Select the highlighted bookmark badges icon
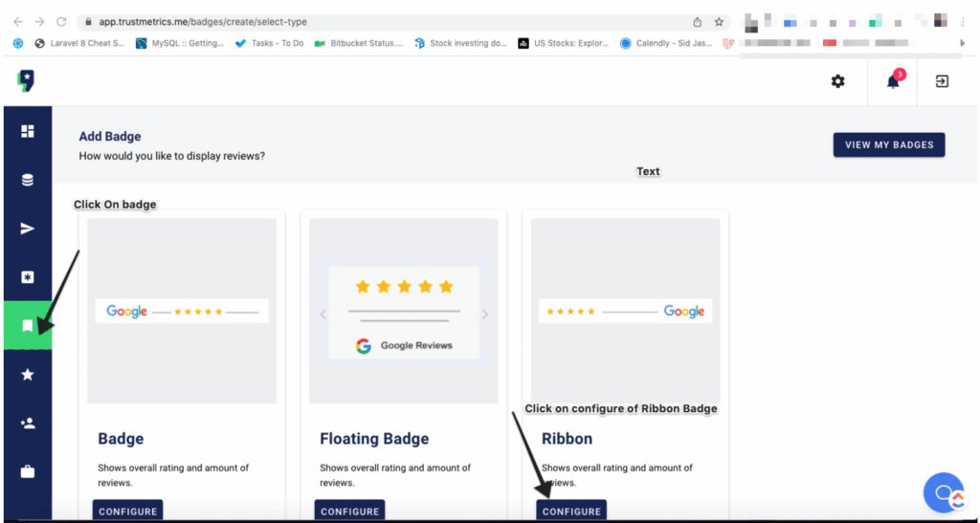Viewport: 980px width, 523px height. (28, 325)
